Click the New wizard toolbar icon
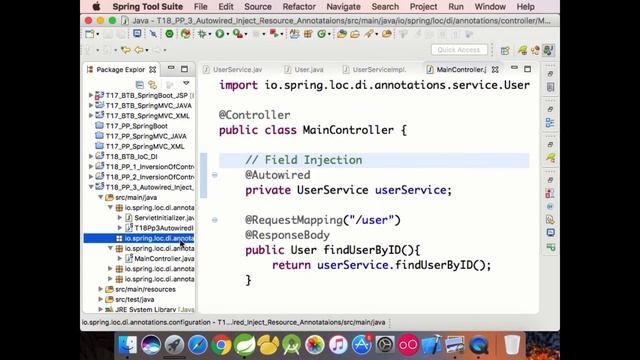Screen dimensions: 640x360 90,34
